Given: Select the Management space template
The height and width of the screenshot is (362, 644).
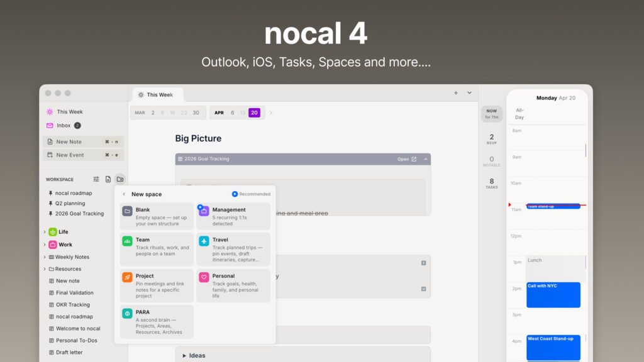Looking at the screenshot, I should coord(233,216).
